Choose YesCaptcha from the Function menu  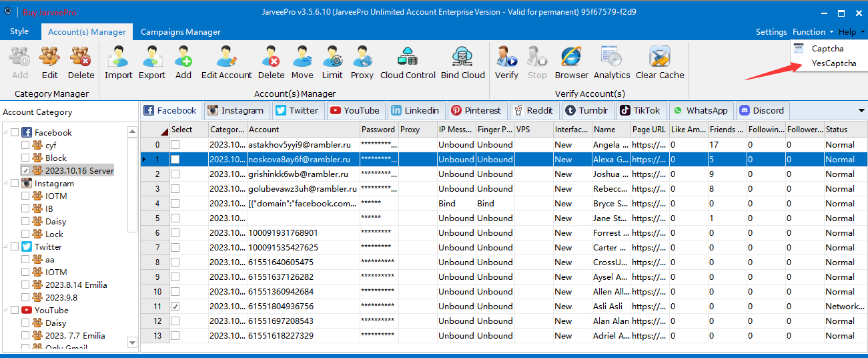[833, 63]
